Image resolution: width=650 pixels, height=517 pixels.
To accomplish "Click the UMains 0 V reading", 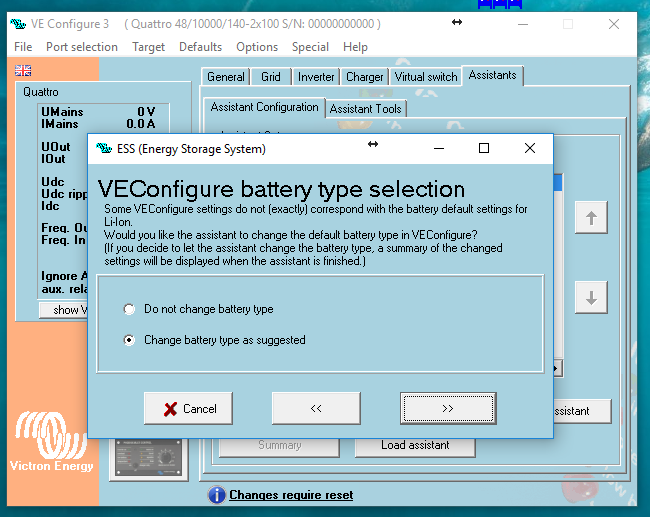I will tap(98, 112).
